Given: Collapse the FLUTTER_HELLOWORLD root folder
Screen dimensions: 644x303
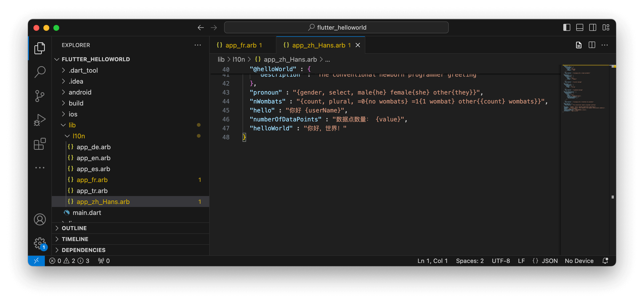Looking at the screenshot, I should point(130,59).
